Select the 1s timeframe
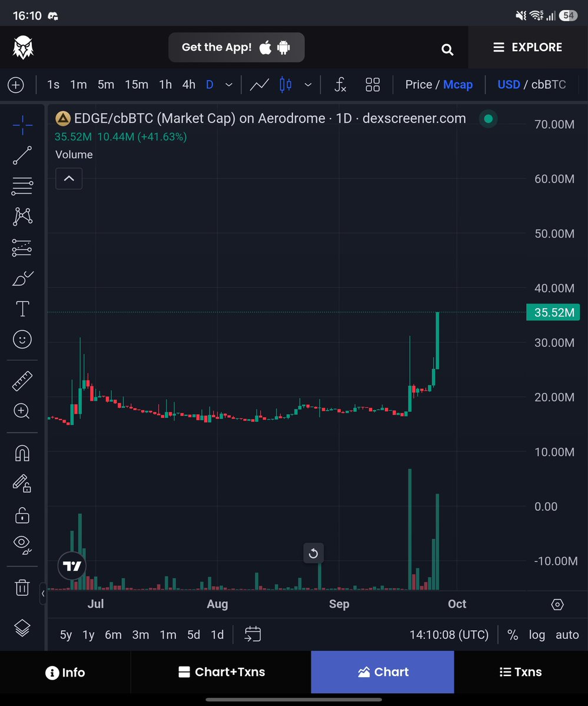The height and width of the screenshot is (706, 588). (53, 85)
